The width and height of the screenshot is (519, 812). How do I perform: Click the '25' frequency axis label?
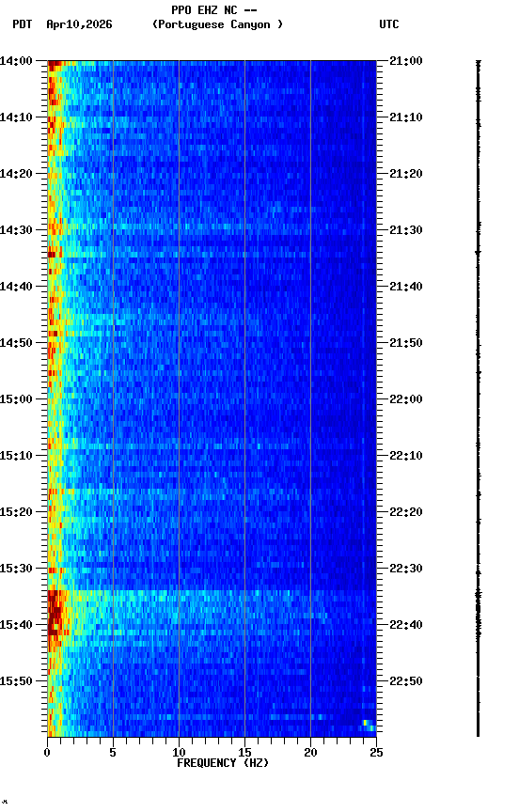[x=376, y=753]
